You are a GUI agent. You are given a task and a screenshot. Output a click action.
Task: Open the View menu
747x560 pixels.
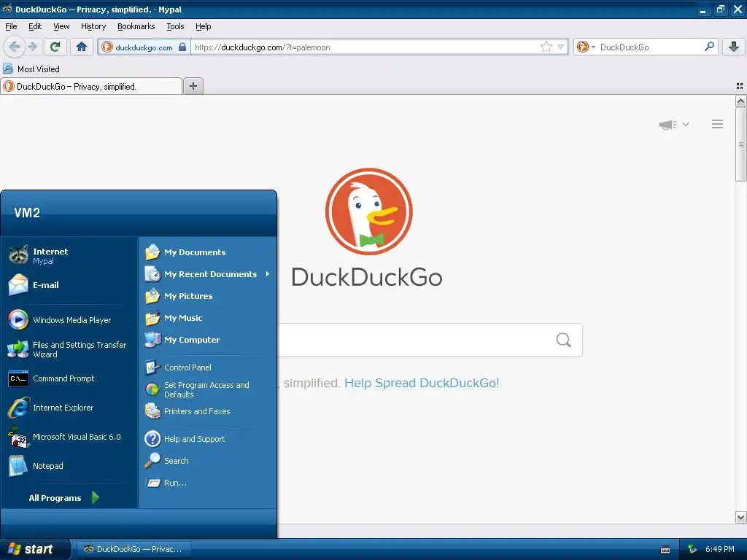click(x=61, y=26)
